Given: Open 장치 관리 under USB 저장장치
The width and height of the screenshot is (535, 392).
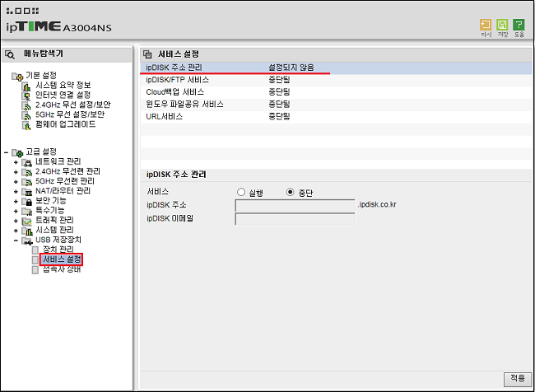Looking at the screenshot, I should (x=58, y=250).
